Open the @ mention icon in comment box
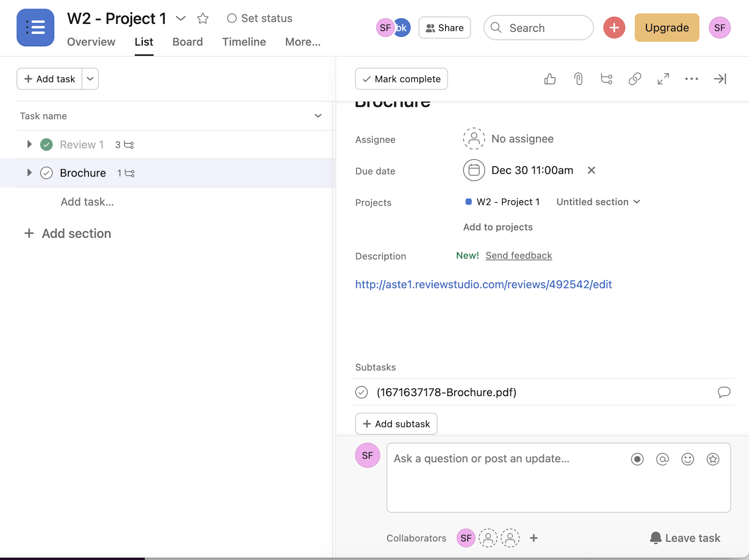 pos(662,459)
